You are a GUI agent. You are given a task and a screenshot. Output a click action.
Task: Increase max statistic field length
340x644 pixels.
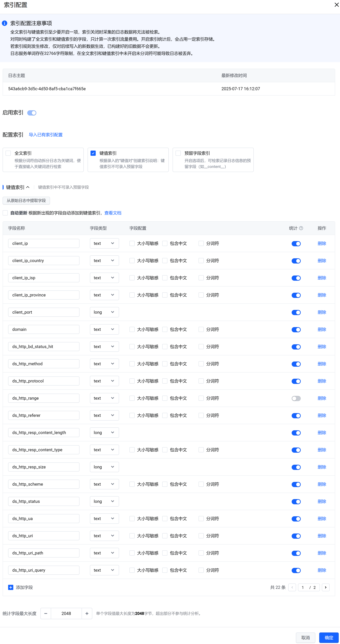tap(87, 613)
